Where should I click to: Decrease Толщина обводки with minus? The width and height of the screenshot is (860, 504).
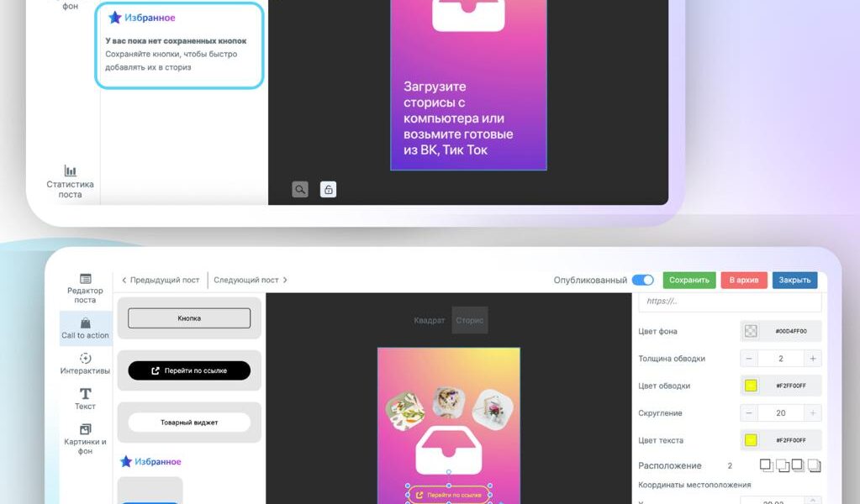click(749, 359)
